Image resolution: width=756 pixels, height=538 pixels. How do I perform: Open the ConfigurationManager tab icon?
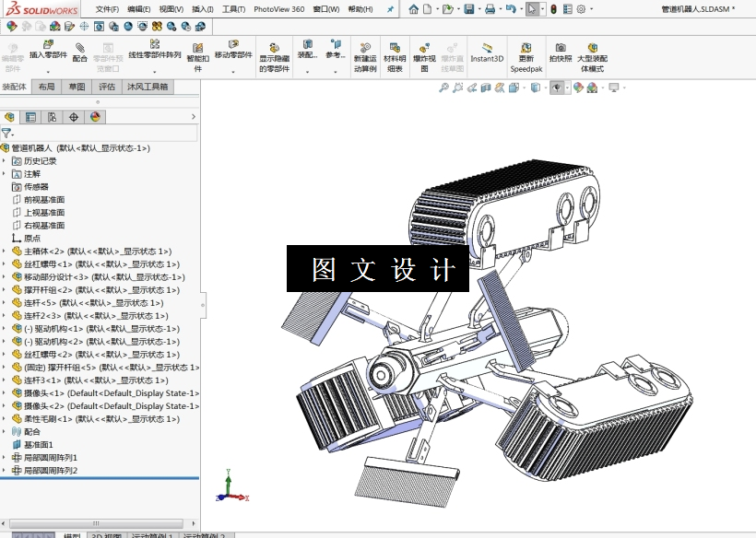pyautogui.click(x=52, y=117)
